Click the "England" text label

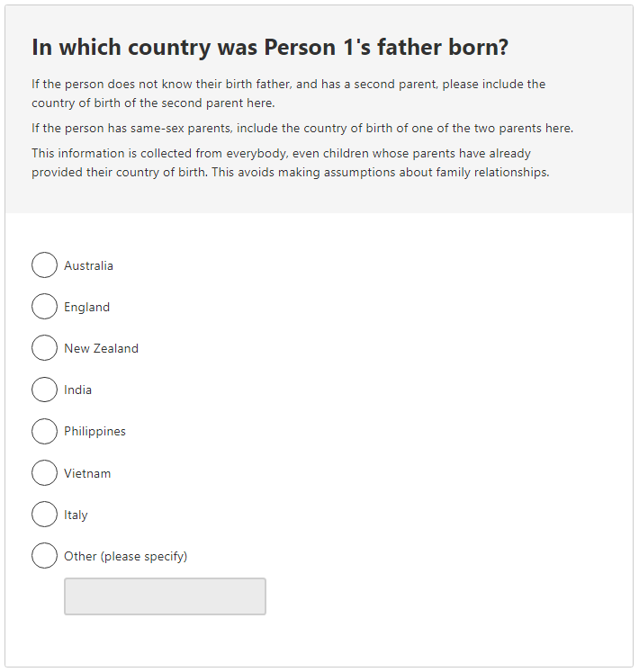click(86, 307)
